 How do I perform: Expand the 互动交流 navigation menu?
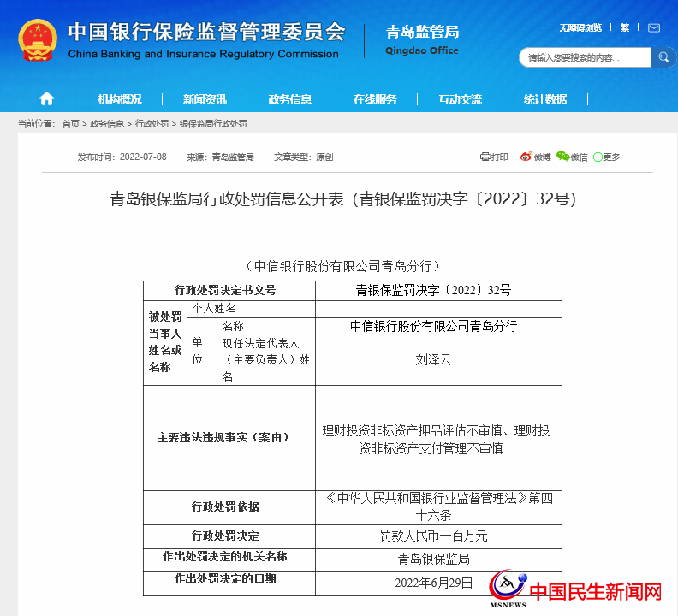pyautogui.click(x=461, y=99)
